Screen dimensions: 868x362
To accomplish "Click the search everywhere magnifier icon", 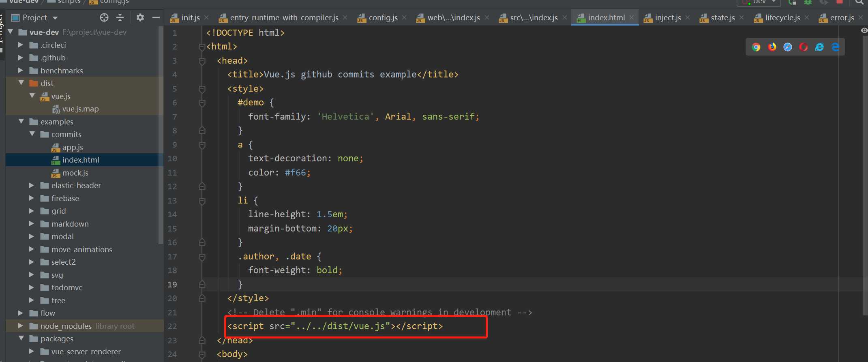I will tap(859, 2).
